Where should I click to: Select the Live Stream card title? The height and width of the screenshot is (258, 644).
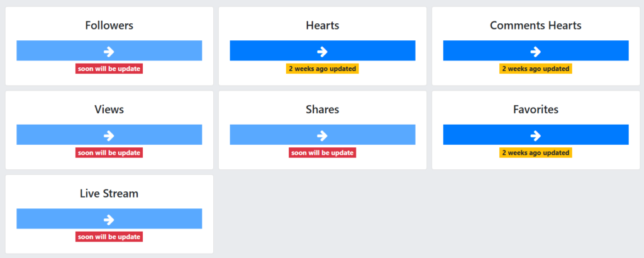[109, 194]
